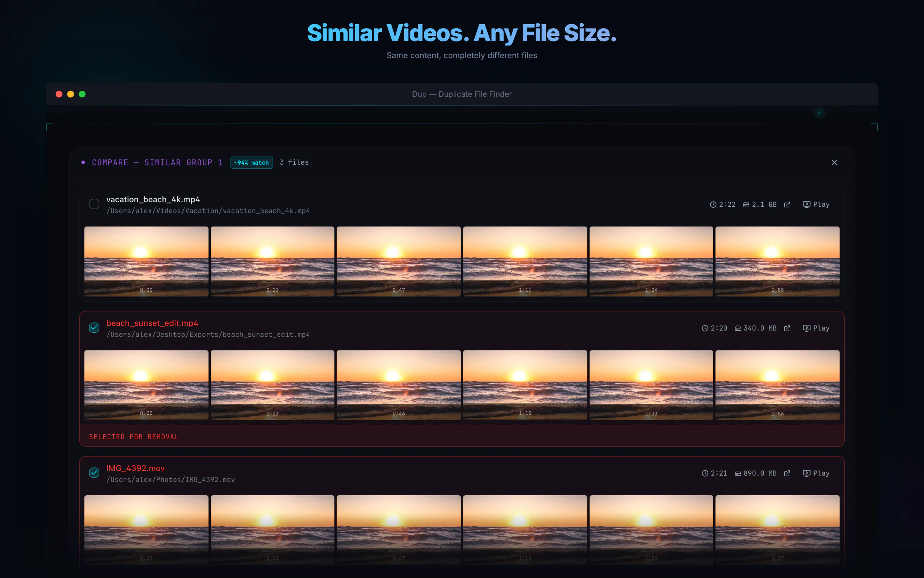The image size is (924, 578).
Task: Click the "3 files" count label
Action: pyautogui.click(x=295, y=163)
